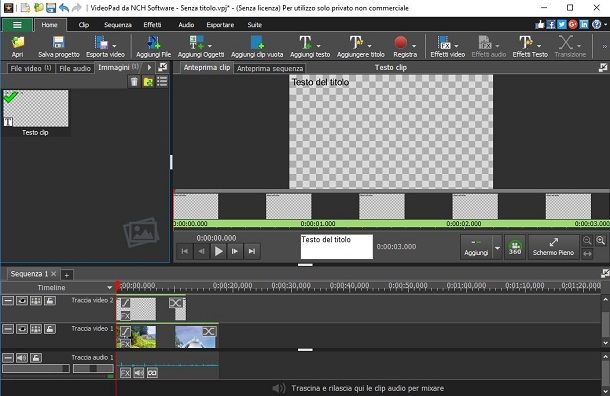Click the Aggiungi Oggetti icon

196,42
